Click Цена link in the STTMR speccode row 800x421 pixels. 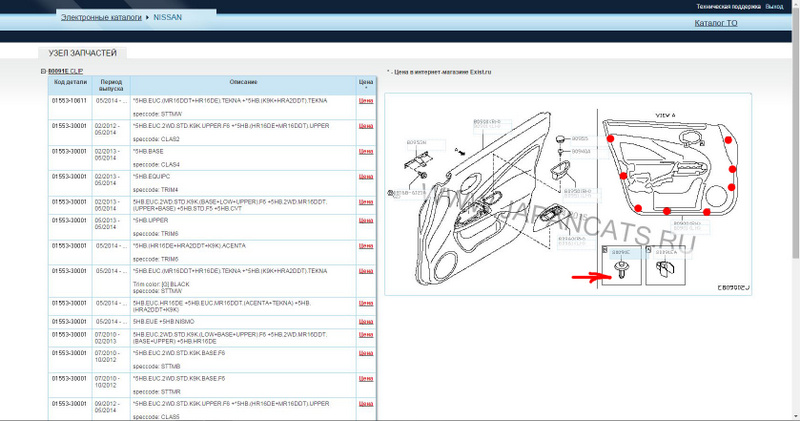(x=366, y=379)
